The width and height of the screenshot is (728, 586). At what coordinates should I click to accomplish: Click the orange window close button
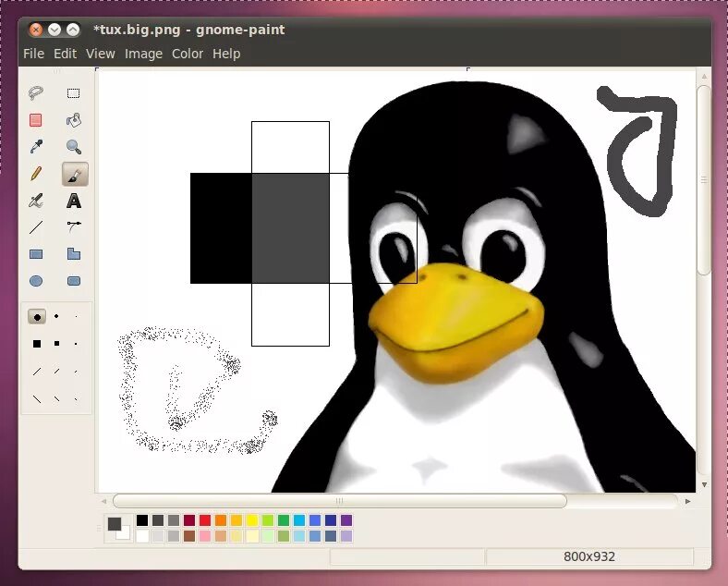pos(36,30)
